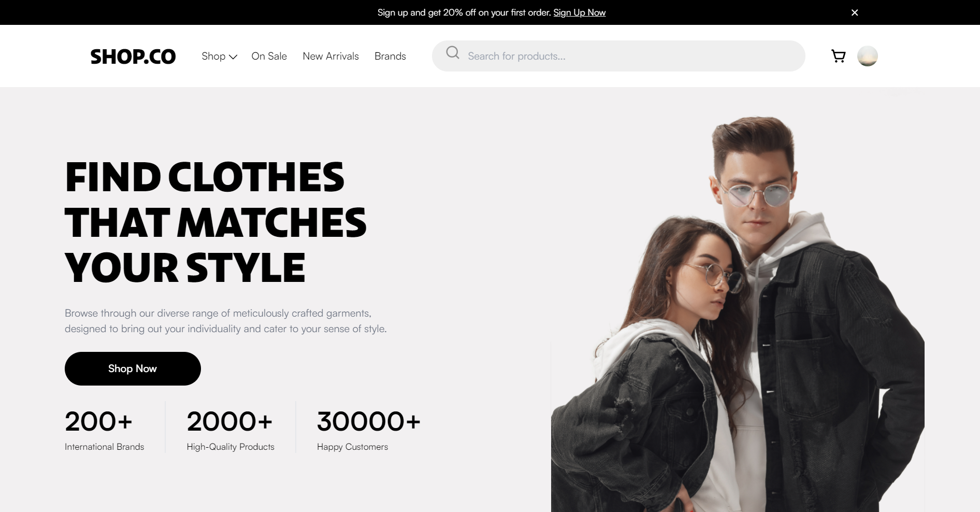Click the 20% off promo banner text
This screenshot has width=980, height=512.
pyautogui.click(x=464, y=12)
